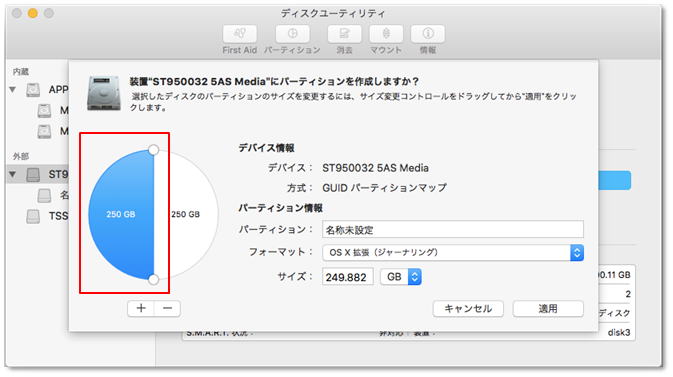Click the disk3 value in info table

point(619,332)
